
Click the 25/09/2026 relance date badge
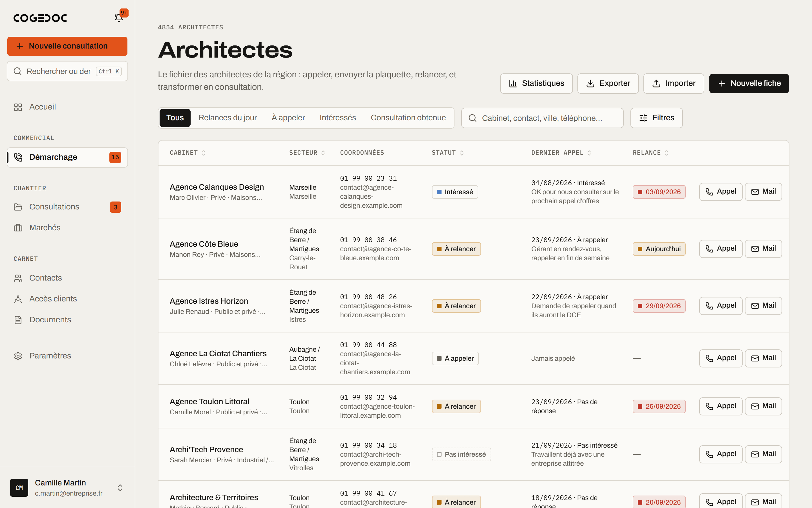coord(659,406)
